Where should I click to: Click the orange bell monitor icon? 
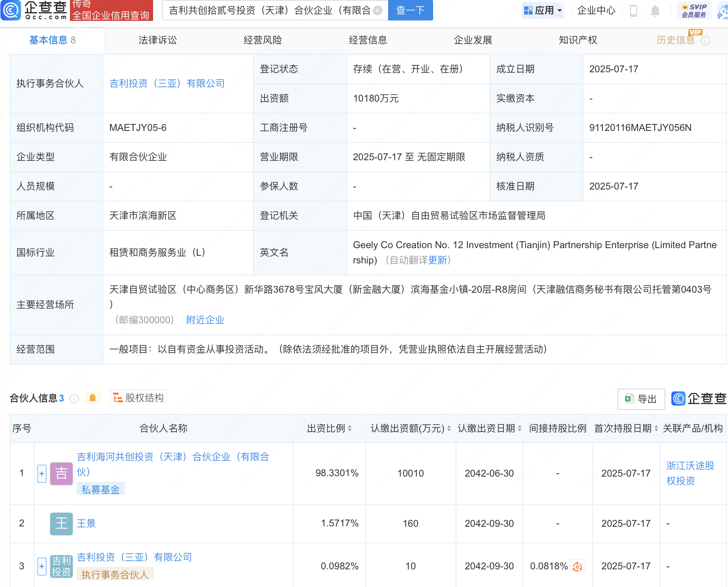[93, 398]
